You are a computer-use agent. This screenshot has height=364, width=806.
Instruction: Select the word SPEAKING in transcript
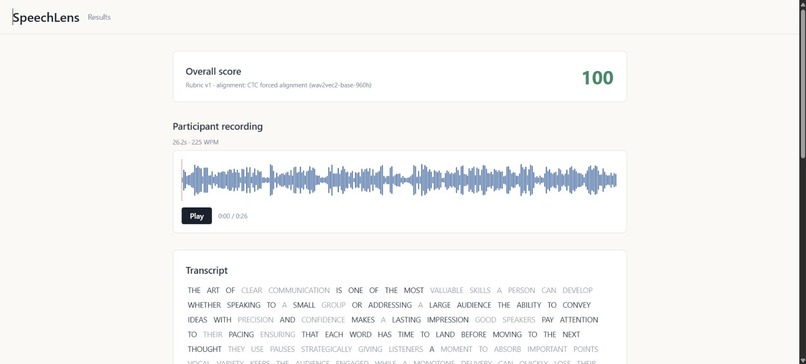[244, 305]
